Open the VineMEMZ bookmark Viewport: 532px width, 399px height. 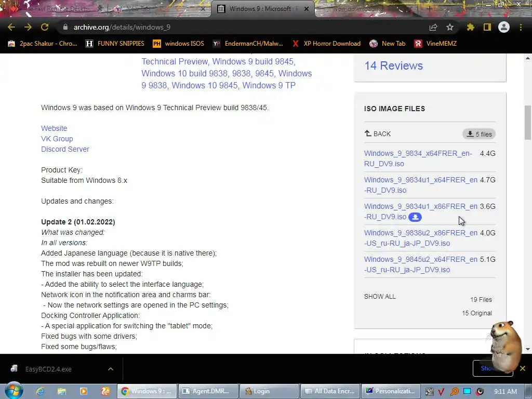pyautogui.click(x=436, y=44)
